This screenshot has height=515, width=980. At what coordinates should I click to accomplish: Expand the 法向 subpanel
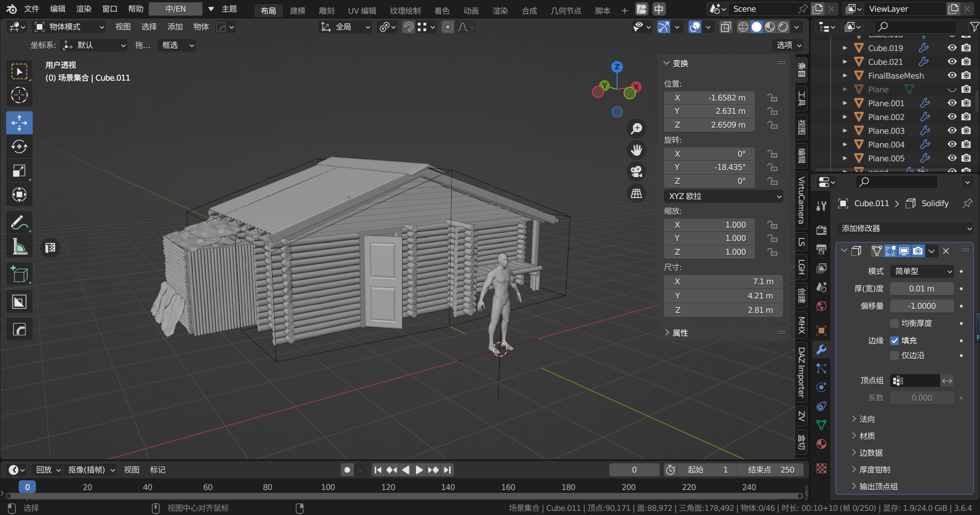click(x=863, y=419)
